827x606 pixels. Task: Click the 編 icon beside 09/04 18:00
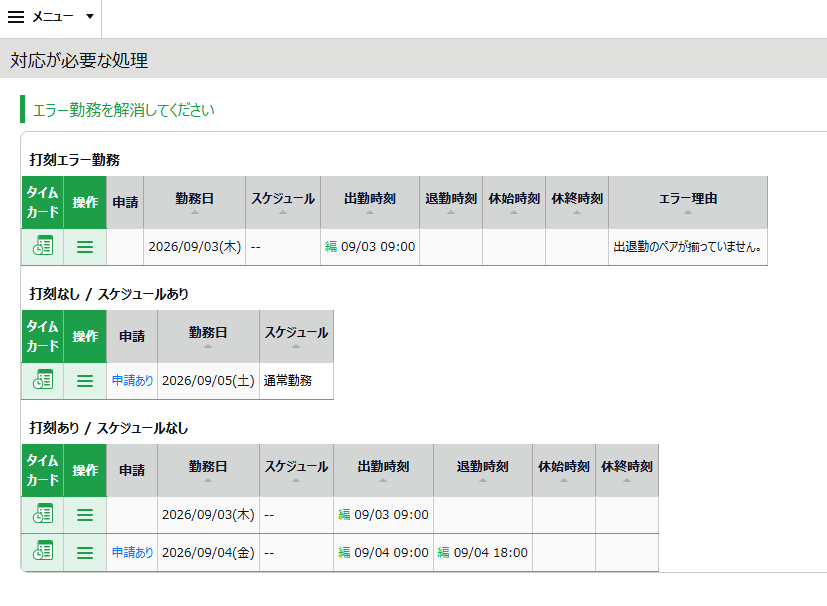(444, 552)
